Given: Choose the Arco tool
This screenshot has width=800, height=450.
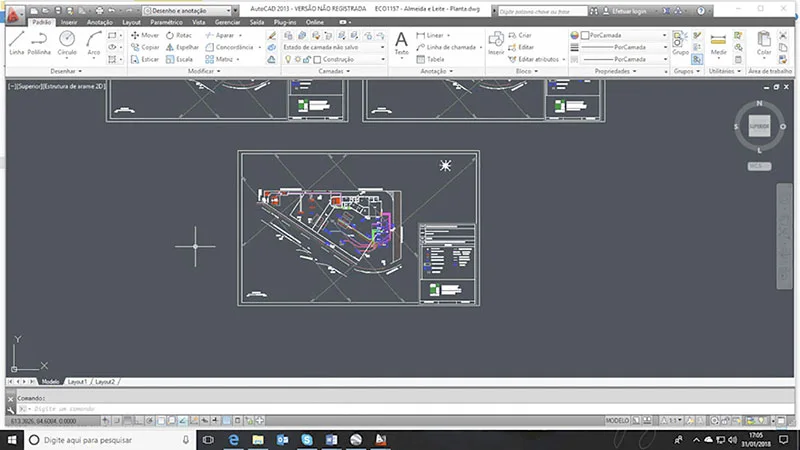Looking at the screenshot, I should [x=93, y=42].
